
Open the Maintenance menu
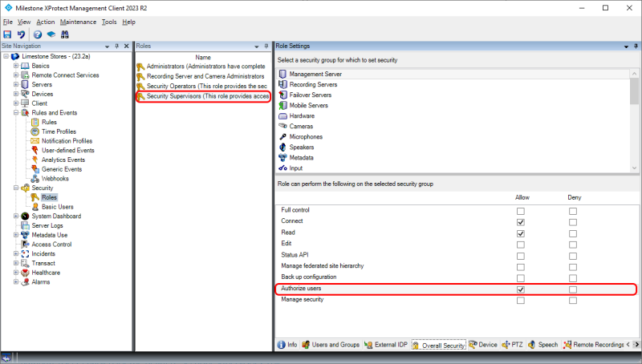78,22
